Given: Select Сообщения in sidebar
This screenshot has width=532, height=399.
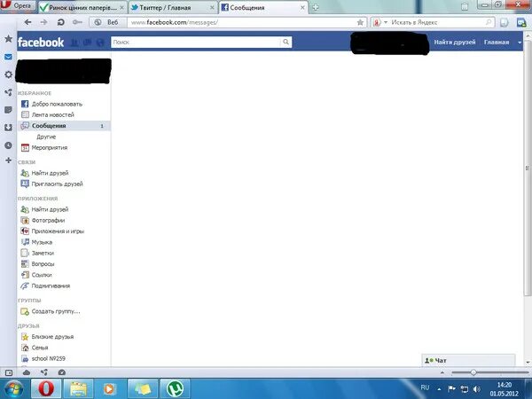Looking at the screenshot, I should coord(64,126).
